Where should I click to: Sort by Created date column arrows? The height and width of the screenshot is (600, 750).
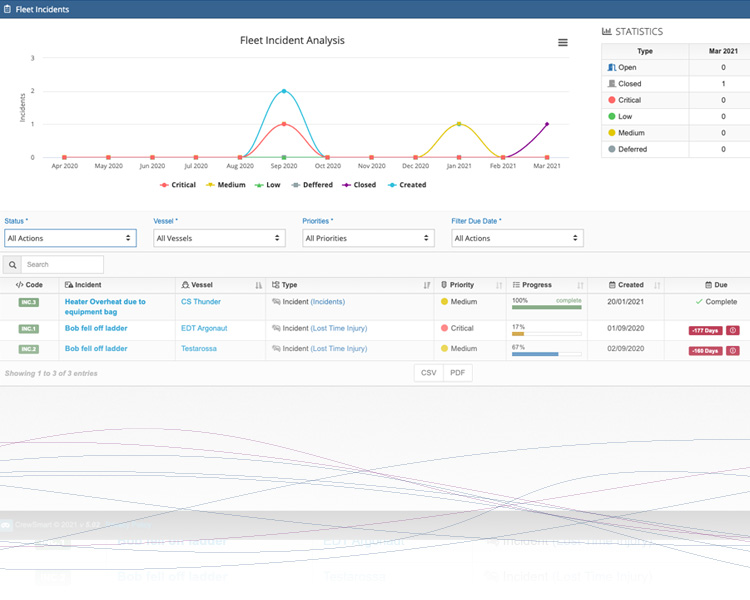pos(657,285)
